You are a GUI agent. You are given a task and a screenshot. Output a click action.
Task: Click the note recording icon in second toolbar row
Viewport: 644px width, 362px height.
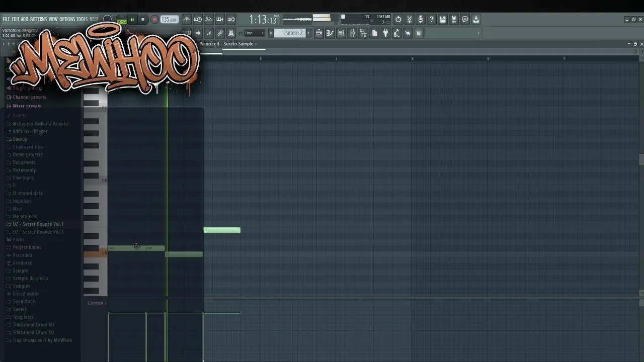209,33
